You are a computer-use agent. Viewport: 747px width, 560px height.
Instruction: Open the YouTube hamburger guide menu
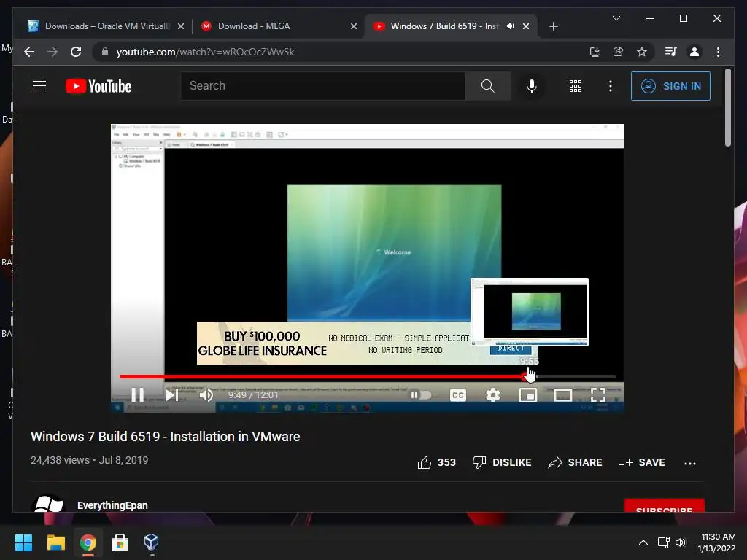(x=39, y=86)
